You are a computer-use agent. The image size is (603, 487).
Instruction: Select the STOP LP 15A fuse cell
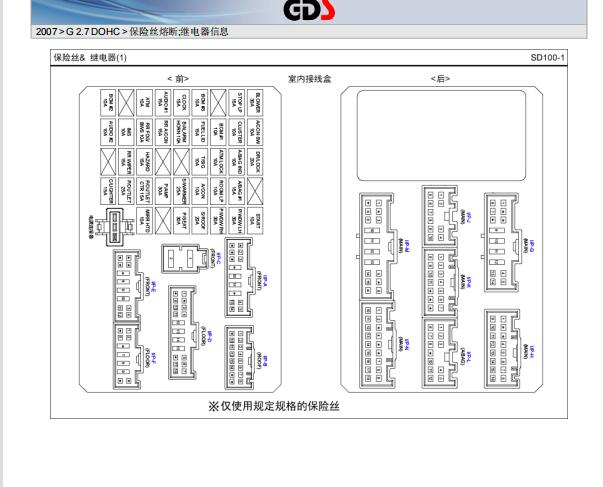click(237, 103)
